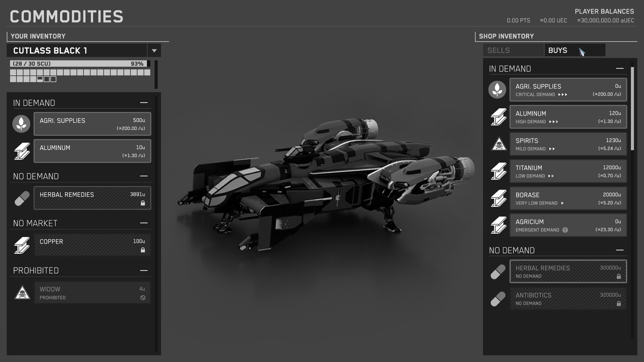Click the Herbal Remedies pill icon in your inventory
This screenshot has height=362, width=644.
click(22, 198)
